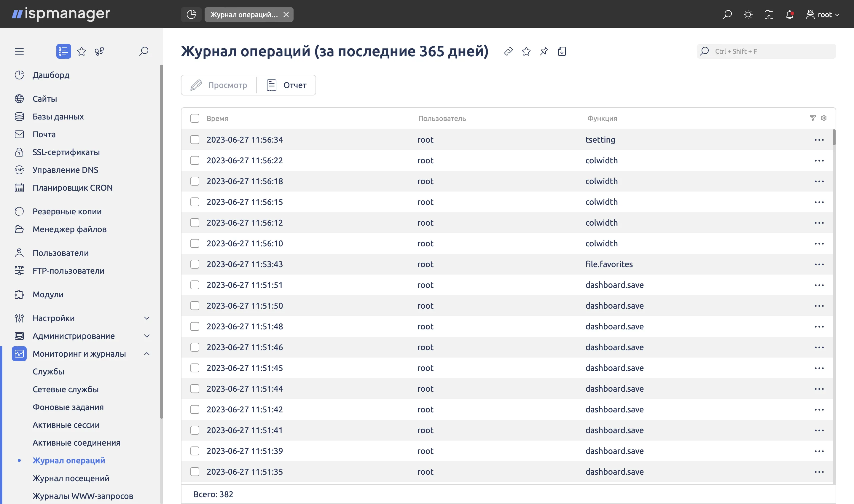The image size is (854, 504).
Task: Click the pin icon next to page title
Action: (x=544, y=51)
